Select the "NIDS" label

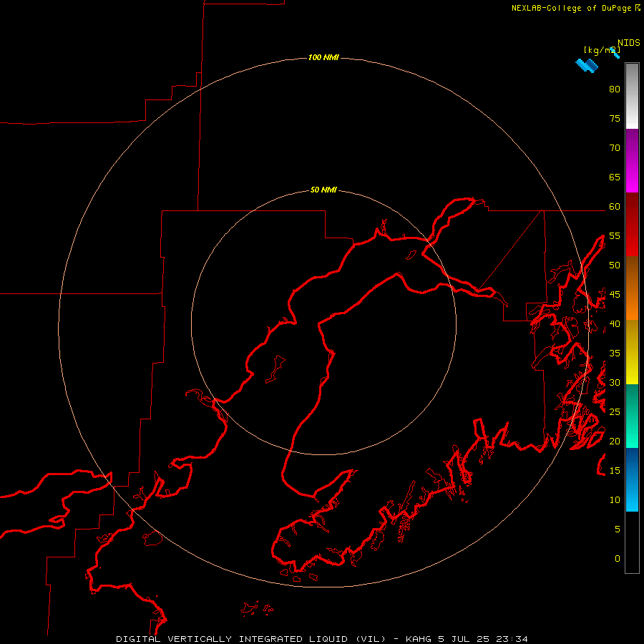coord(629,43)
